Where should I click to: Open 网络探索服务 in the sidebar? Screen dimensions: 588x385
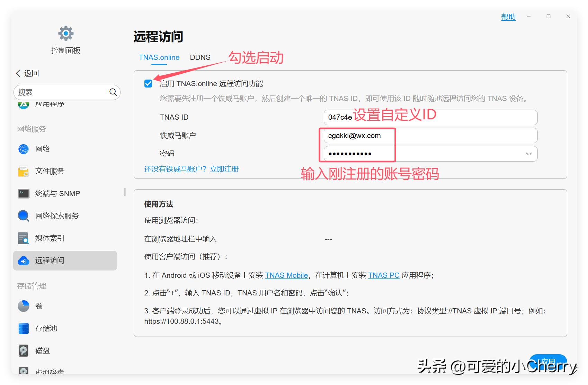pos(65,216)
